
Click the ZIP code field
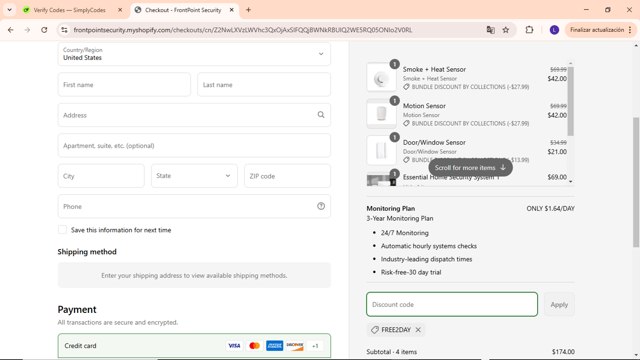click(x=287, y=176)
